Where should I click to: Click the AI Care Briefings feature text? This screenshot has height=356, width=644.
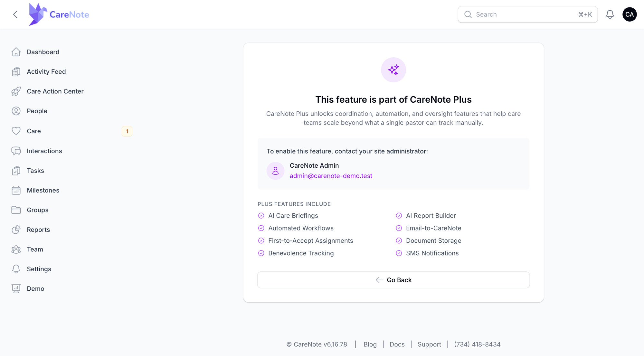(x=293, y=216)
